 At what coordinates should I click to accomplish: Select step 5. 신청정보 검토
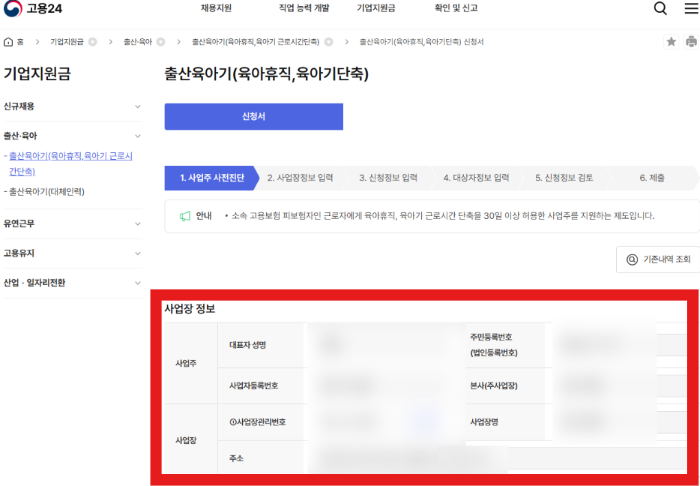click(564, 178)
